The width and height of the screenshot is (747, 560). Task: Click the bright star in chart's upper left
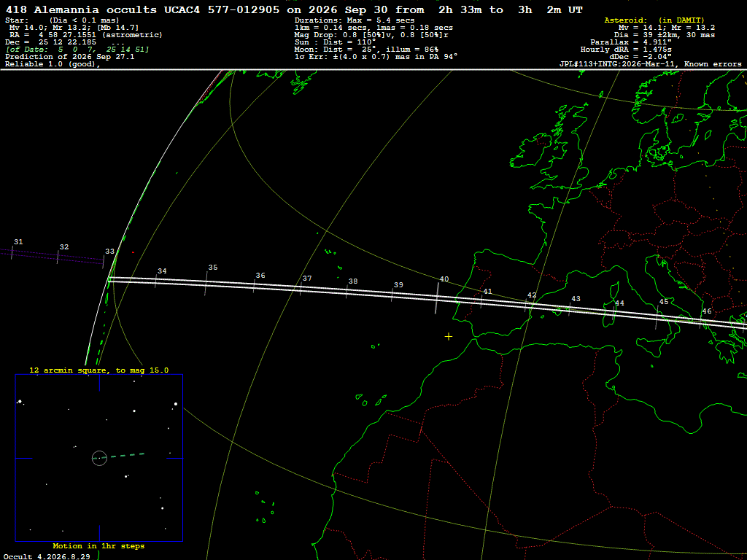(20, 402)
